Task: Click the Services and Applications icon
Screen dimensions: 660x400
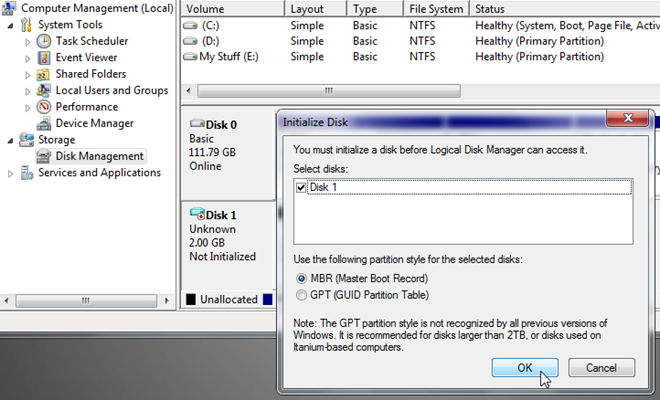Action: (x=27, y=173)
